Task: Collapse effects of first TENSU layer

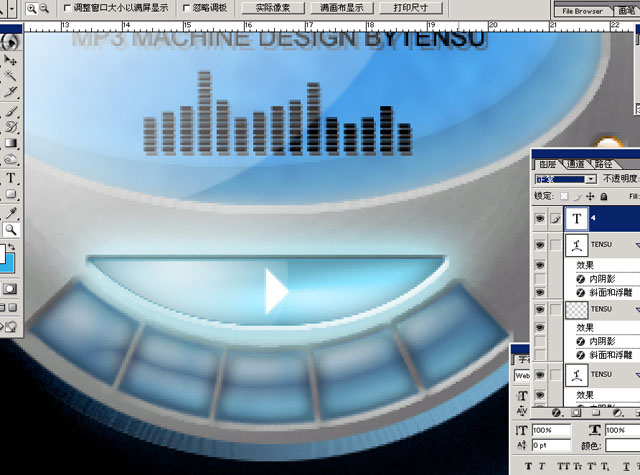Action: pos(638,245)
